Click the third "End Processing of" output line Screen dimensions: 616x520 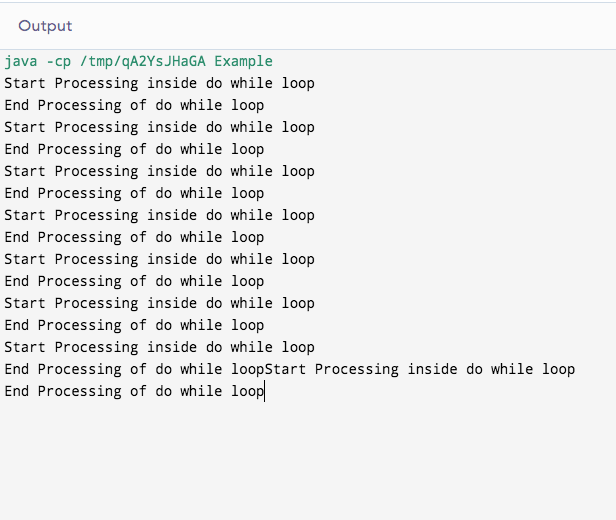coord(134,193)
